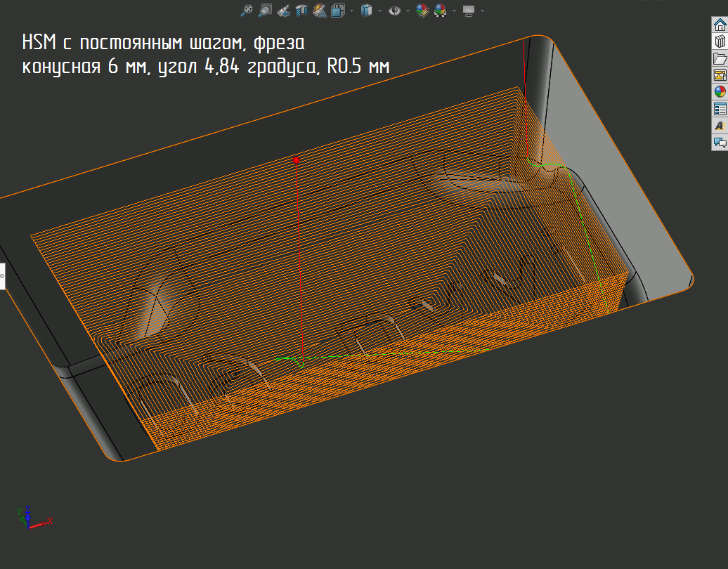728x569 pixels.
Task: Open the SolidWorks Forum chat tab
Action: (x=720, y=143)
